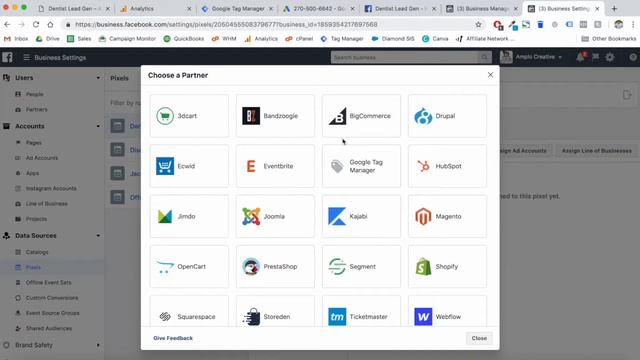
Task: Select the Storeden partner card
Action: [275, 311]
